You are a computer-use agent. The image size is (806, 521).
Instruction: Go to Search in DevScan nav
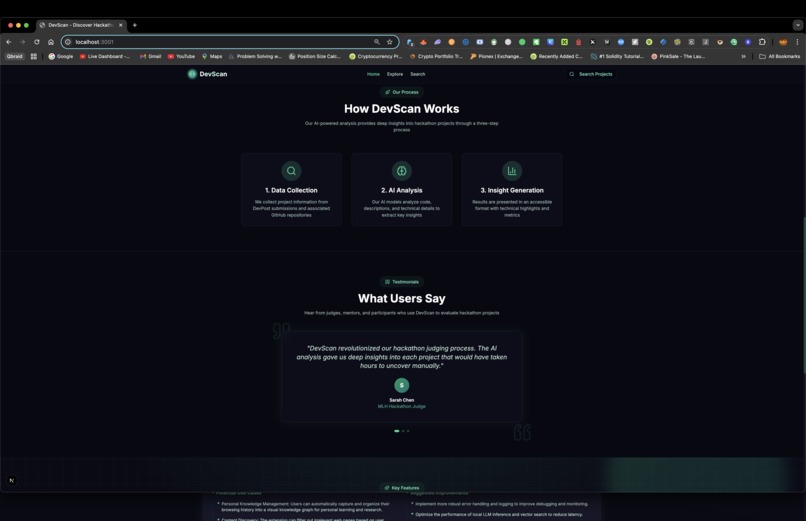click(x=417, y=74)
